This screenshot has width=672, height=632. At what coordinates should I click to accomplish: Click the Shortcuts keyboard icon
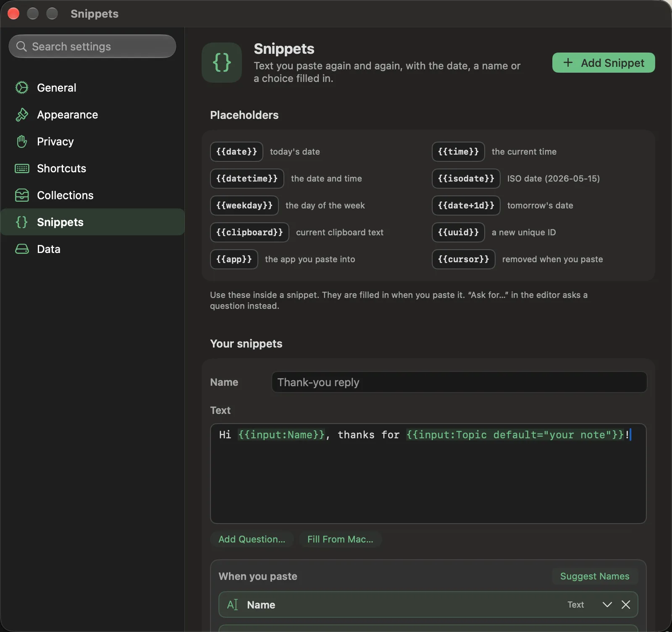[22, 169]
